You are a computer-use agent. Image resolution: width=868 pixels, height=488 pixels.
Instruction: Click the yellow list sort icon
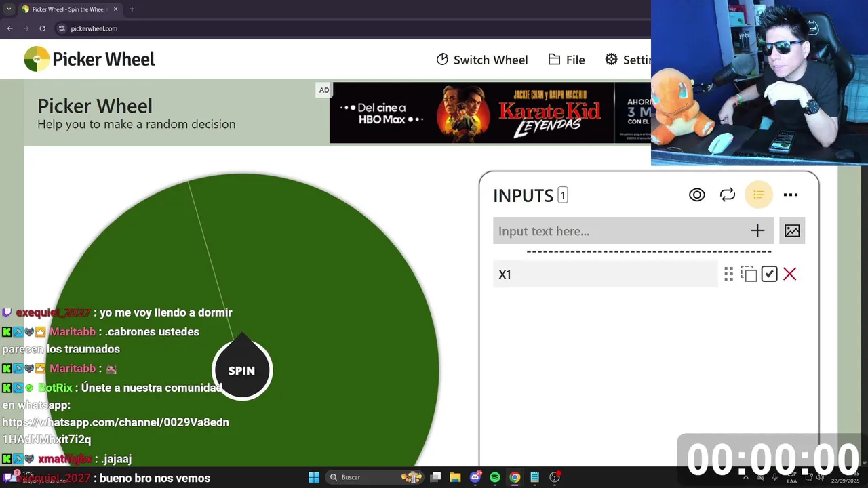click(759, 195)
